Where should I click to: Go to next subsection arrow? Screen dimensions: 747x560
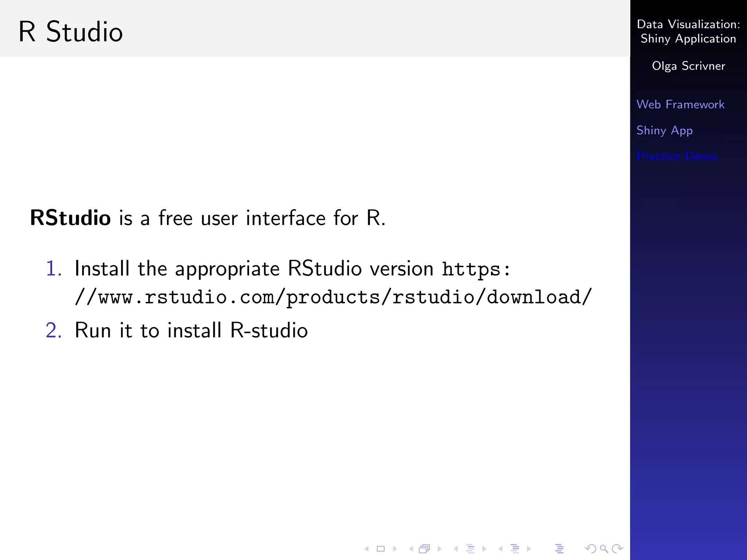[484, 548]
